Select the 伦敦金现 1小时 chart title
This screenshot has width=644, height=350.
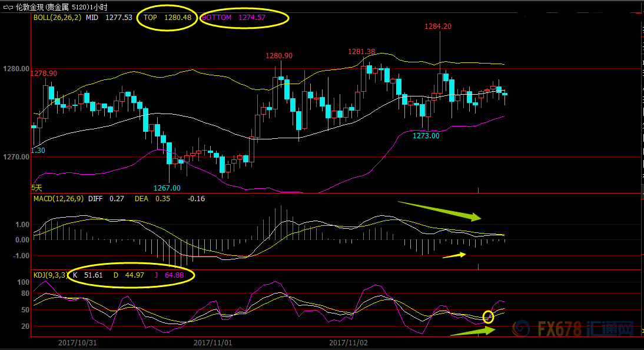point(62,7)
